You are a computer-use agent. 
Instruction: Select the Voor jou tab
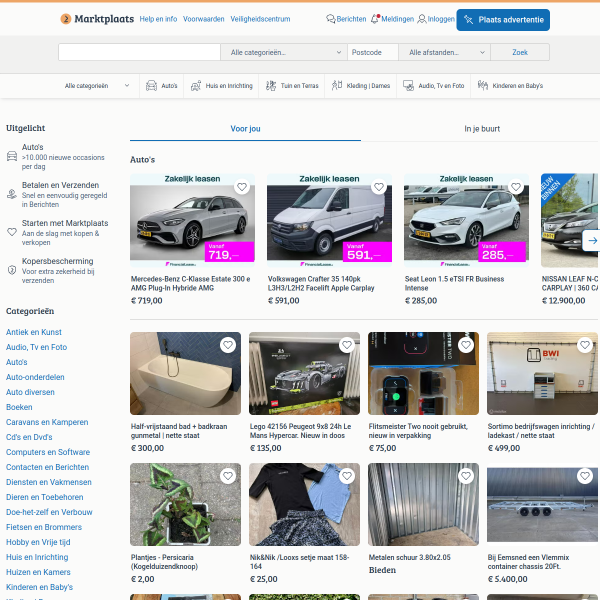pos(245,129)
